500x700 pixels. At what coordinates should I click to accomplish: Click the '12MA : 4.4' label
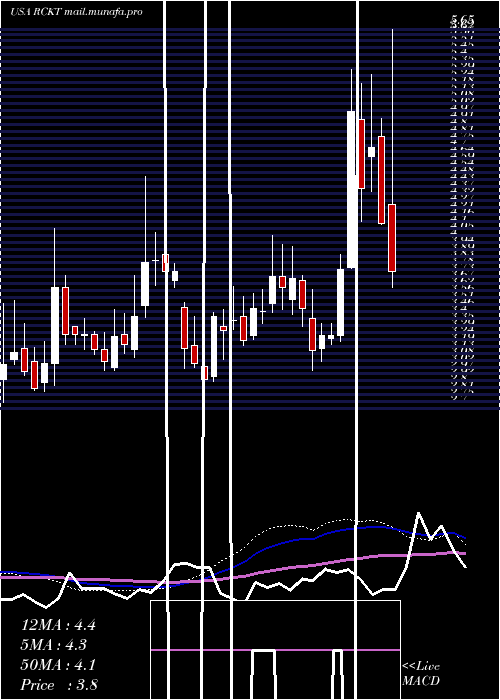[58, 625]
